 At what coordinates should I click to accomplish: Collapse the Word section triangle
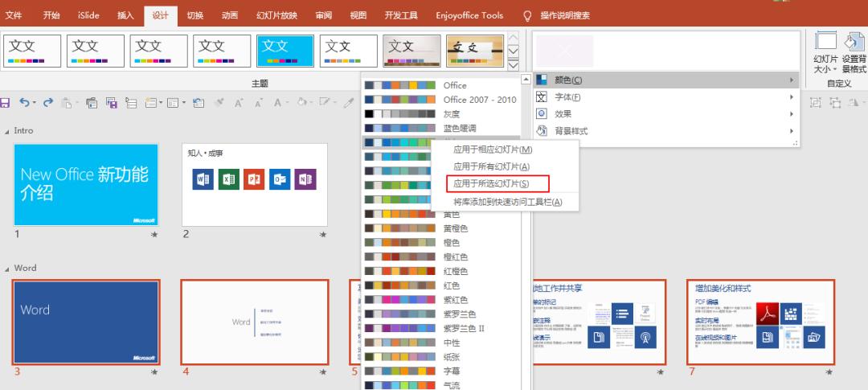coord(7,269)
